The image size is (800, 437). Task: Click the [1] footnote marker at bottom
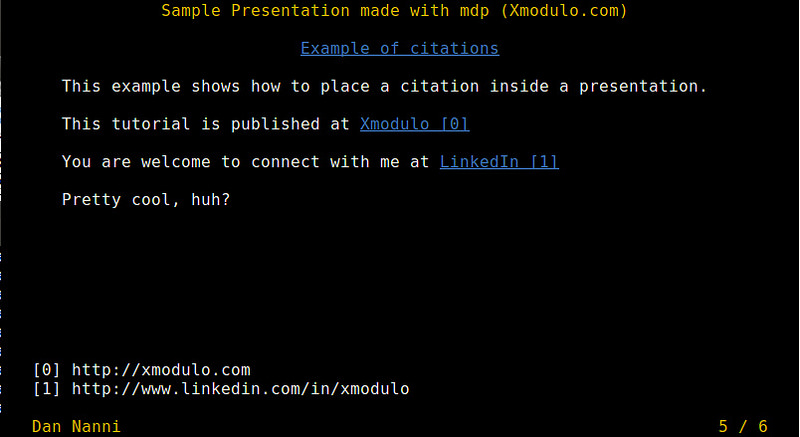[x=47, y=389]
